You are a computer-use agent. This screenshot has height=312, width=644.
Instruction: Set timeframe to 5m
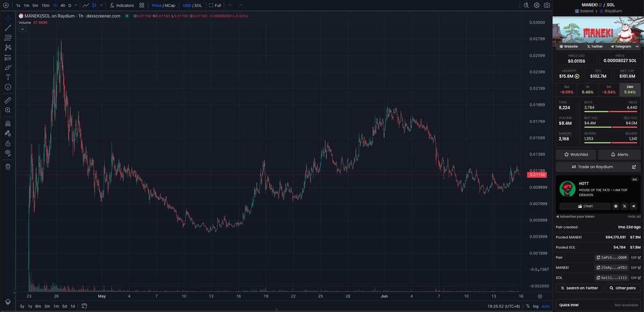coord(35,5)
